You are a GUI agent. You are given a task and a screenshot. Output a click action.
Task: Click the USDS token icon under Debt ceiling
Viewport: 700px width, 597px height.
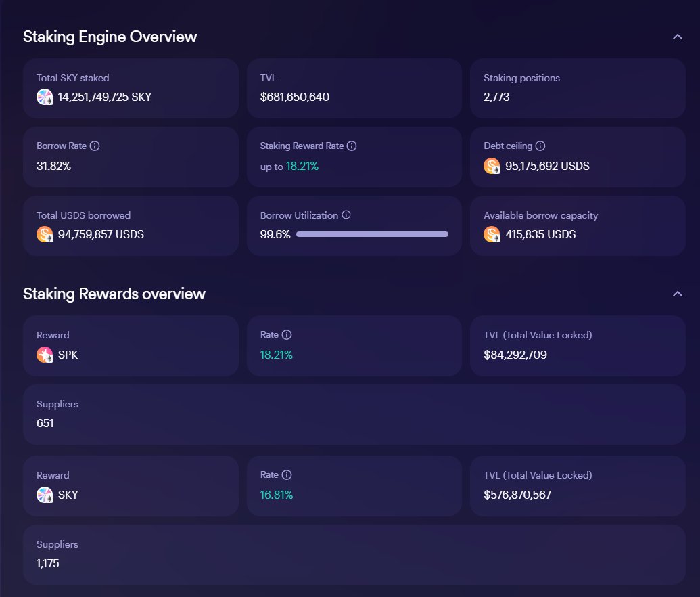tap(492, 166)
